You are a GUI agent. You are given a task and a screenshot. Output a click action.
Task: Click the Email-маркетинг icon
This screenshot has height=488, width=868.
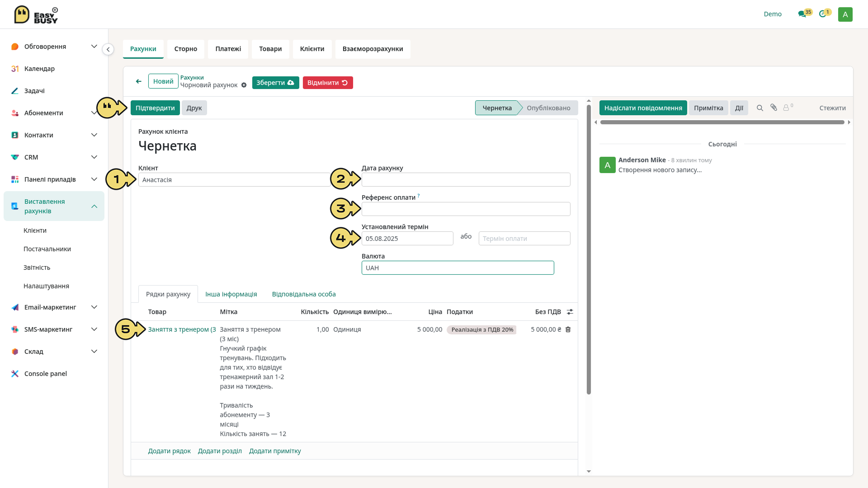tap(15, 307)
